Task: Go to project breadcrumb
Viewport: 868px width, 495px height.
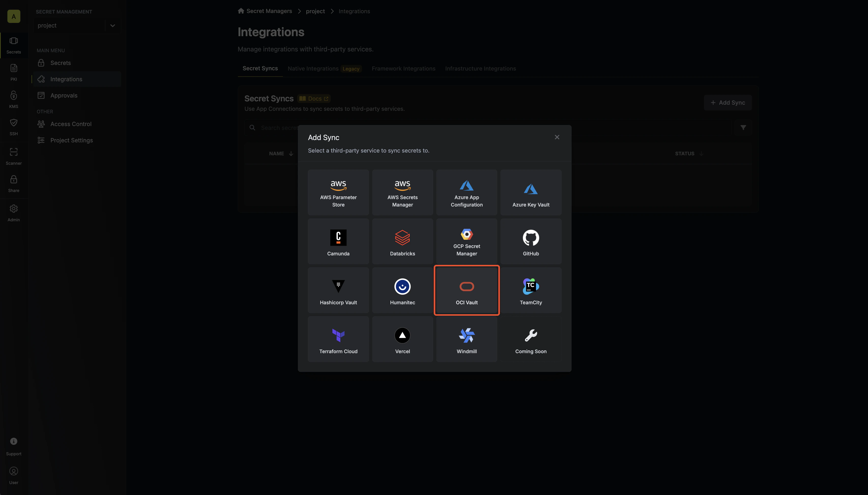Action: (x=315, y=11)
